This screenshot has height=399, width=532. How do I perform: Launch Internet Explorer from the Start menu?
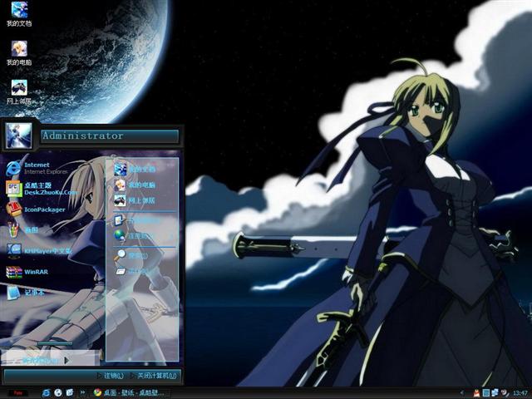coord(37,168)
